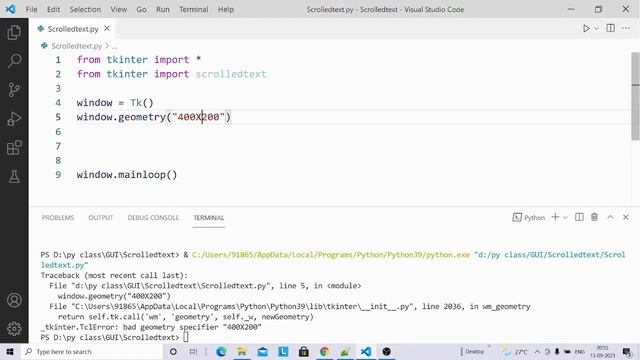Click Scrolledtext.py in the breadcrumb
640x360 pixels.
coord(76,46)
